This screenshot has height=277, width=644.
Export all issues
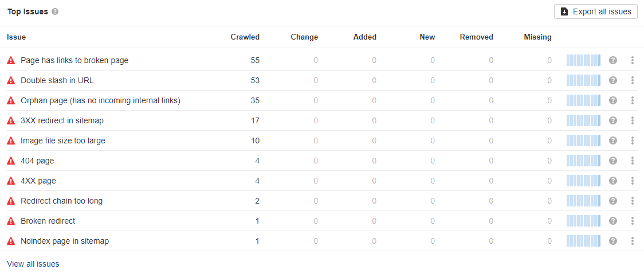pos(596,11)
